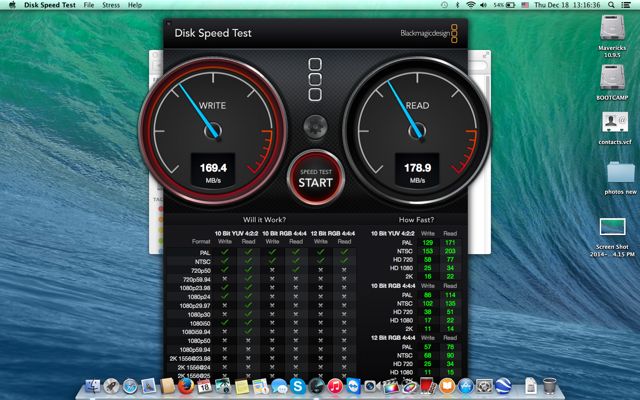Open Messages from the Dock
640x400 pixels.
(x=279, y=386)
